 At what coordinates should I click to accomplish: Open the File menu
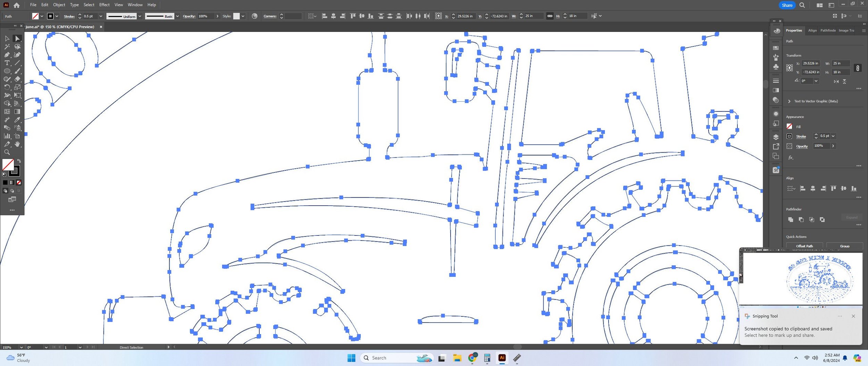(33, 5)
